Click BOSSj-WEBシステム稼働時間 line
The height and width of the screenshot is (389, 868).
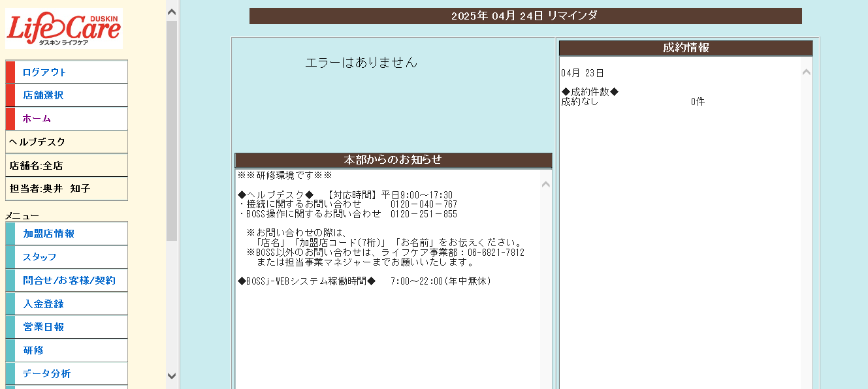pos(364,281)
